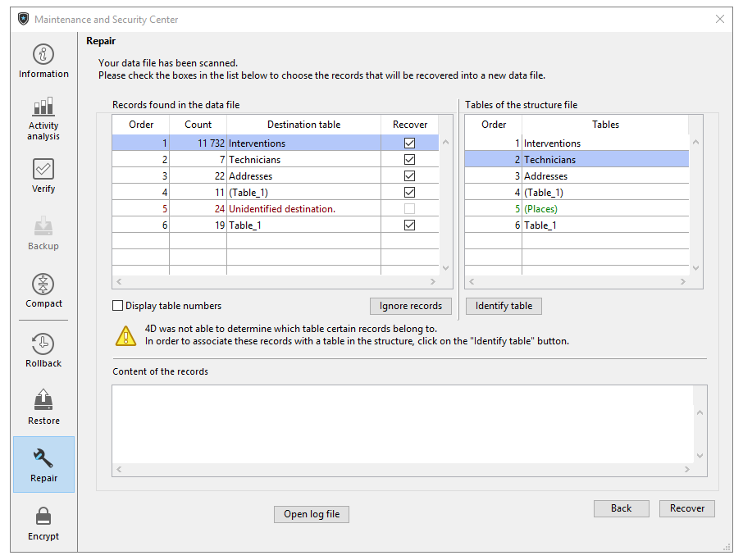Screen dimensions: 743x560
Task: Click the Compact sidebar icon
Action: pyautogui.click(x=43, y=284)
